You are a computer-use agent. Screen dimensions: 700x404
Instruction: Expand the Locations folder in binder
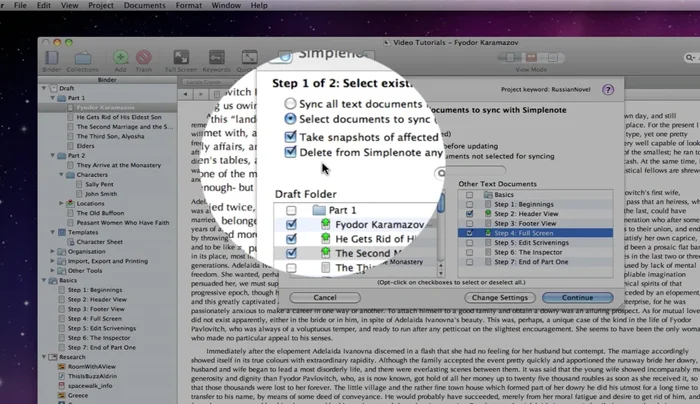point(60,201)
